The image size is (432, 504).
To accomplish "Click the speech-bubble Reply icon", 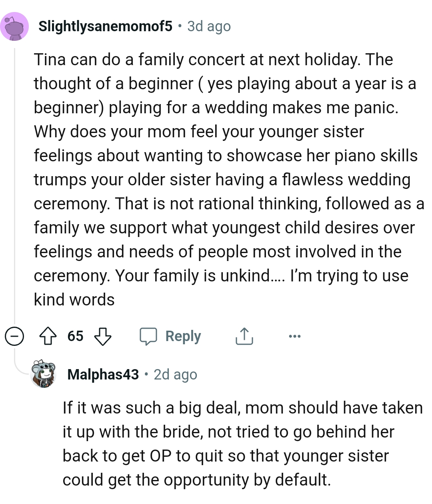I will point(149,336).
